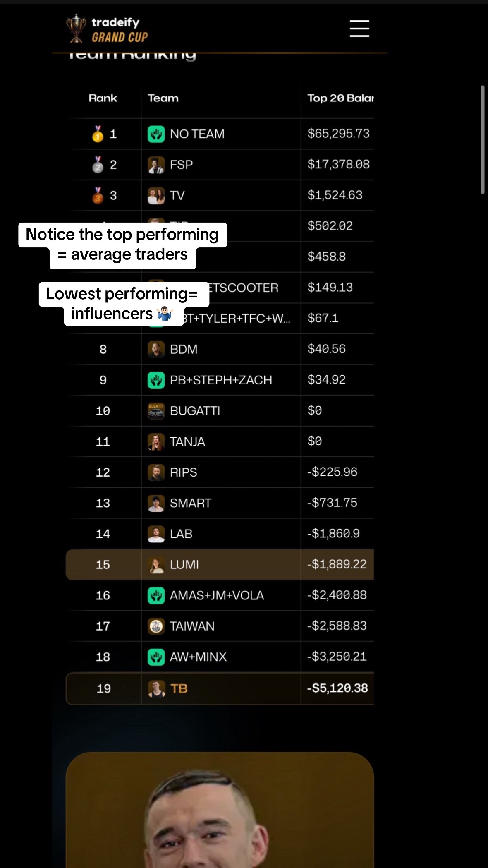Image resolution: width=488 pixels, height=868 pixels.
Task: Click the AW+MINX green hand icon
Action: coord(156,657)
